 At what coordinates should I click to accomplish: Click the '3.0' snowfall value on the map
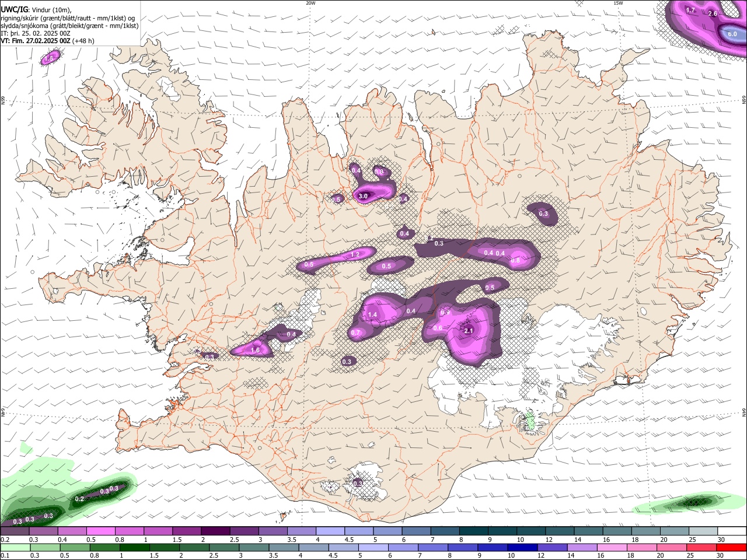pos(363,196)
